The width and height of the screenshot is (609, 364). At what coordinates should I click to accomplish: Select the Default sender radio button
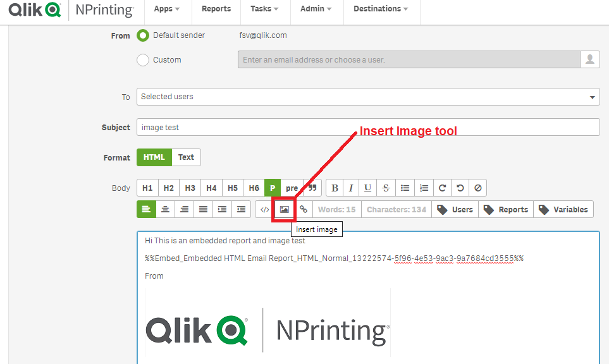click(x=143, y=35)
